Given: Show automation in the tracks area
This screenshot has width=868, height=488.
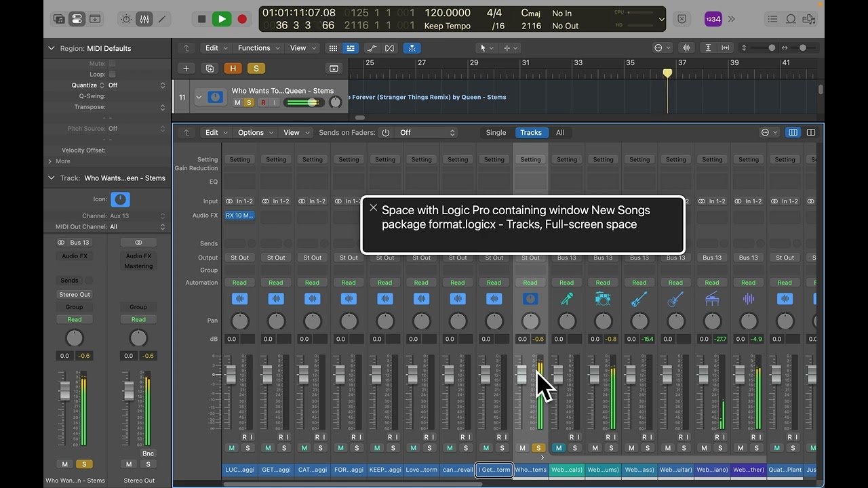Looking at the screenshot, I should [x=372, y=48].
